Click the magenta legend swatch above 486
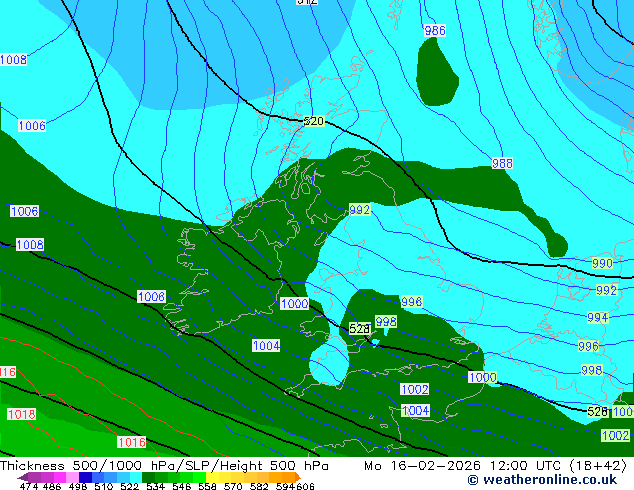634x490 pixels. click(x=59, y=477)
